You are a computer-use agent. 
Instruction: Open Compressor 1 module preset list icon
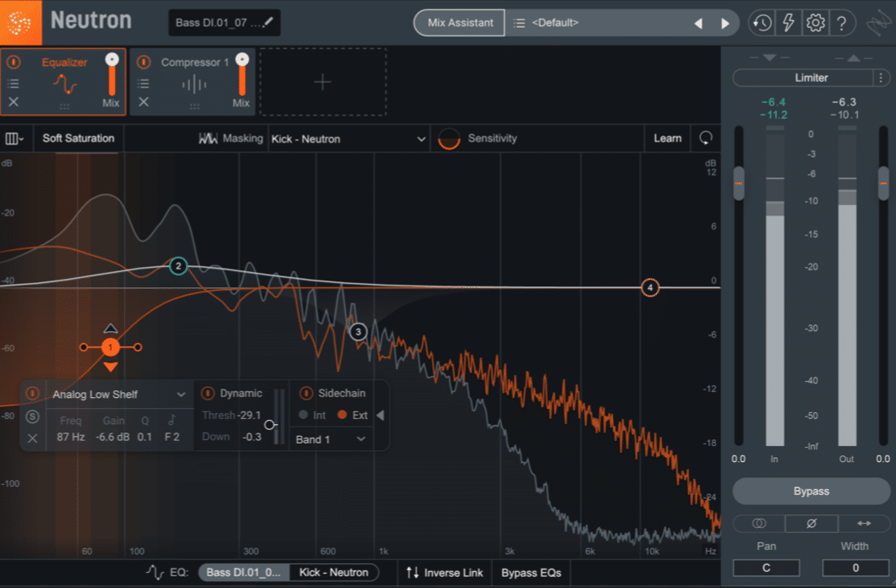pyautogui.click(x=144, y=84)
